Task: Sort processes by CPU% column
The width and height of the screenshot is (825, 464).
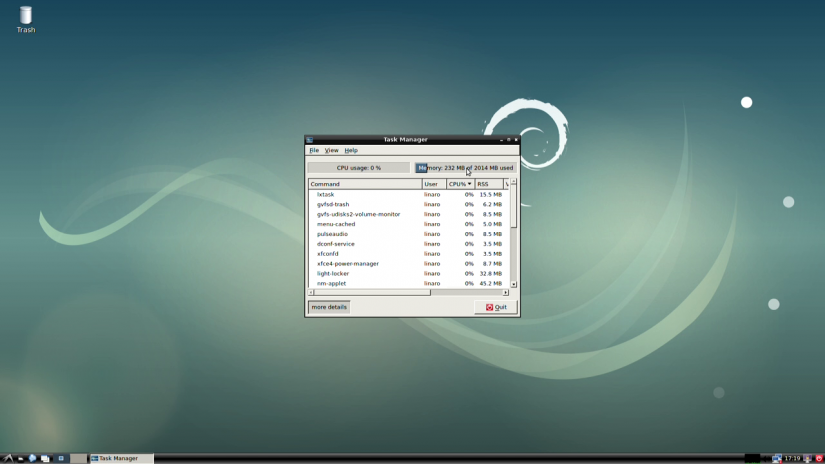Action: tap(460, 184)
